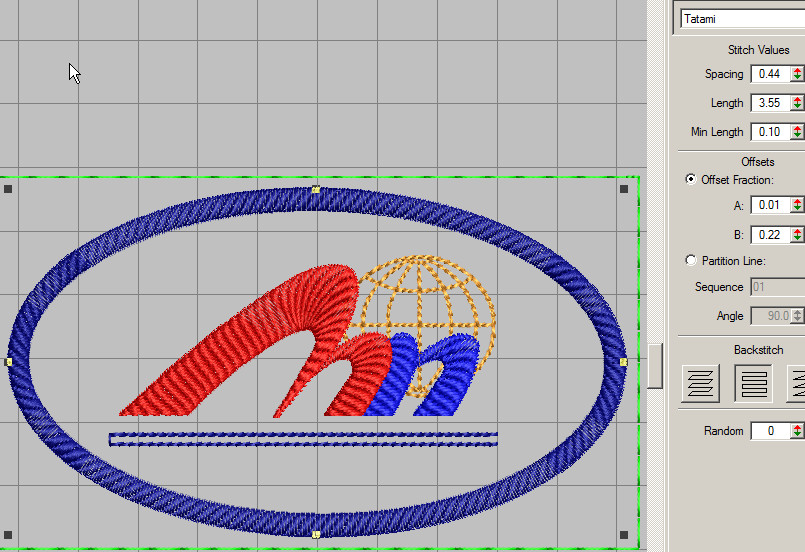Select the Partition Line radio button
Screen dimensions: 805x552
[x=691, y=260]
